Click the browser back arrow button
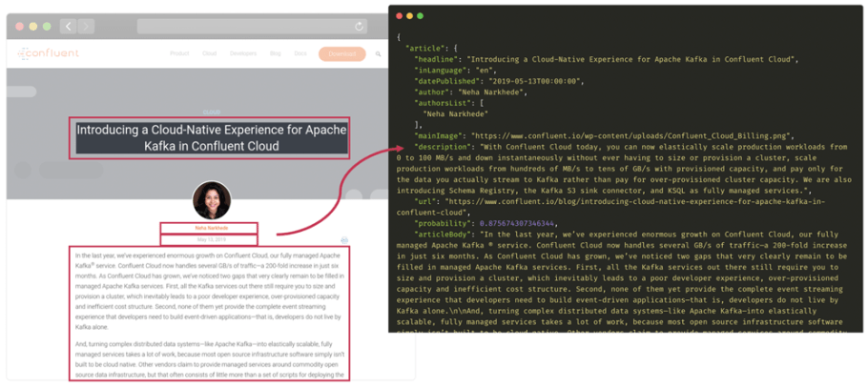This screenshot has height=388, width=868. (x=68, y=26)
